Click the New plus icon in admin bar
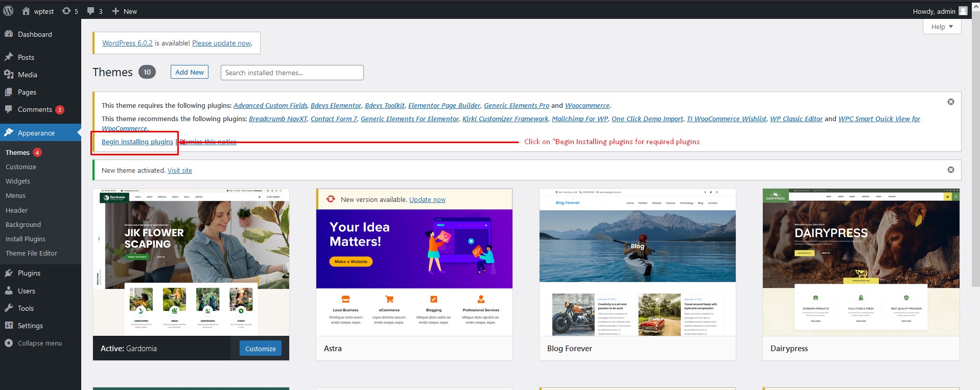Image resolution: width=980 pixels, height=390 pixels. pyautogui.click(x=115, y=11)
